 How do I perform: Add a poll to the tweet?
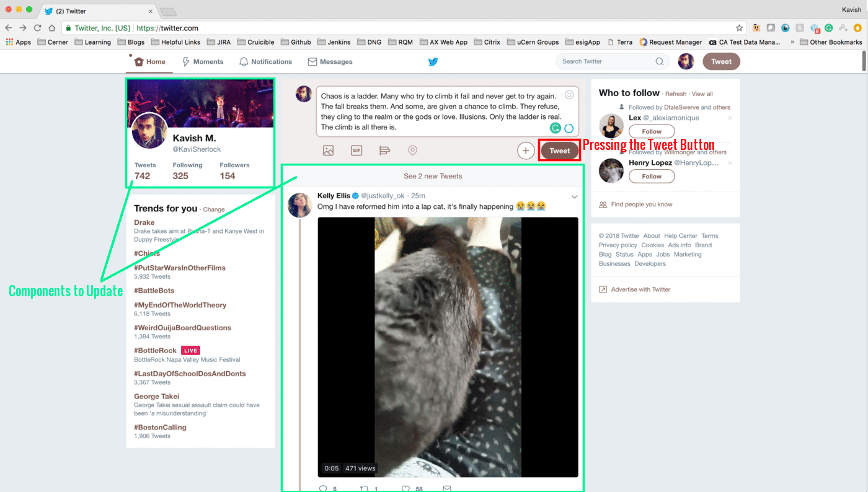click(384, 151)
